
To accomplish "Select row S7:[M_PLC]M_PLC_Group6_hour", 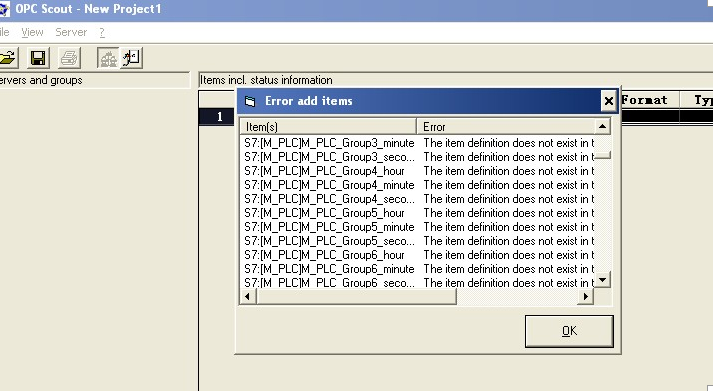I will (417, 255).
